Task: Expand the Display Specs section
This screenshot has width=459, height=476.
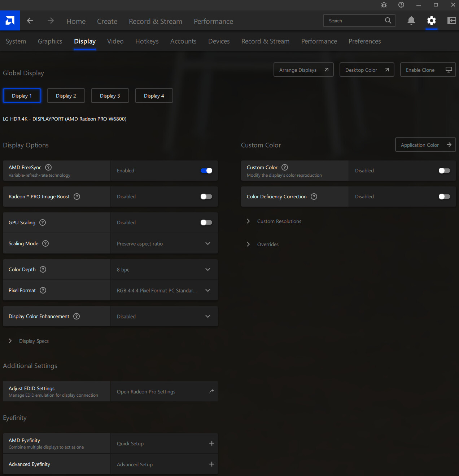Action: click(x=29, y=341)
